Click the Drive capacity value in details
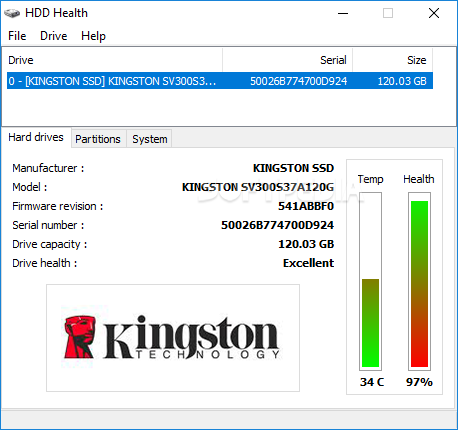458x430 pixels. (306, 244)
